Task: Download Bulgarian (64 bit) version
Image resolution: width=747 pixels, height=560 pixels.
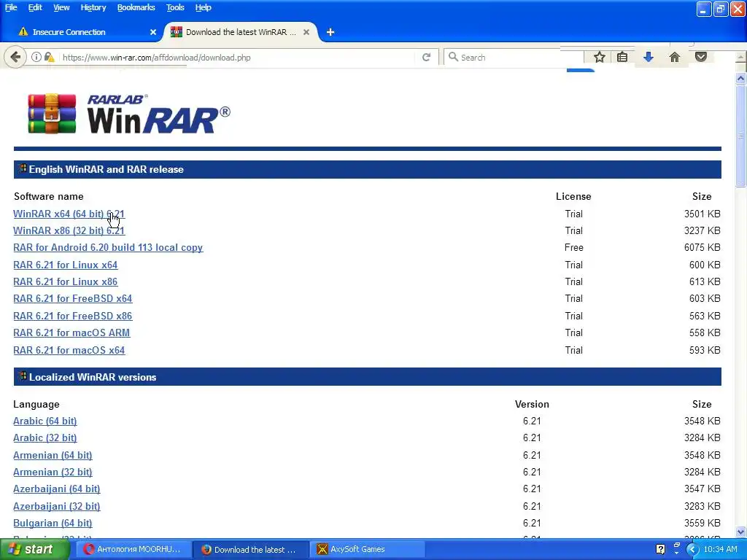Action: 53,523
